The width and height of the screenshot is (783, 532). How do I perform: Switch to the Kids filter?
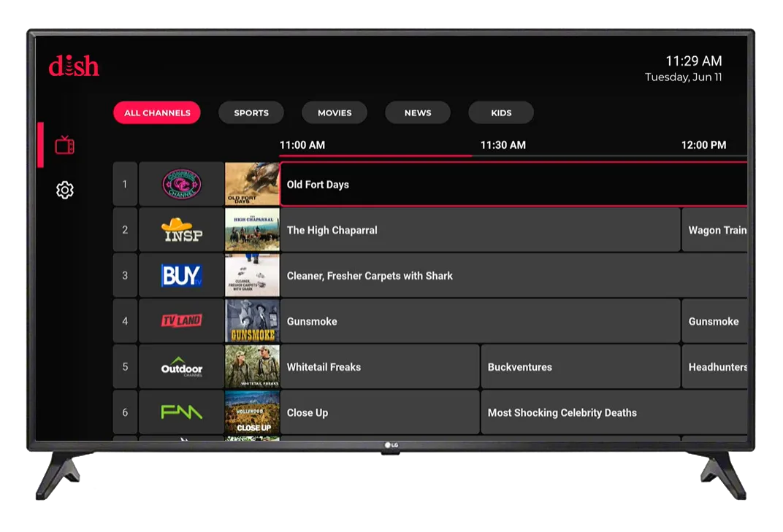(501, 113)
